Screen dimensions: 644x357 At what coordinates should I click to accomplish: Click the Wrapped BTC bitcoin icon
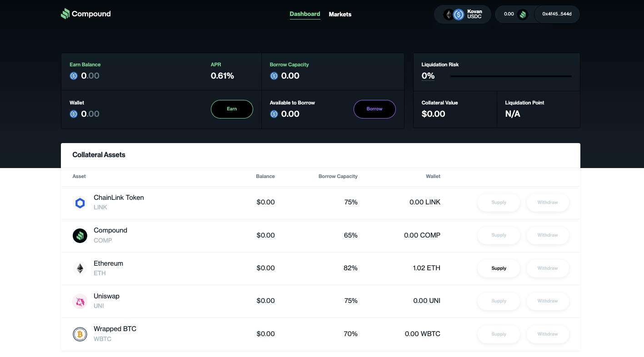80,334
